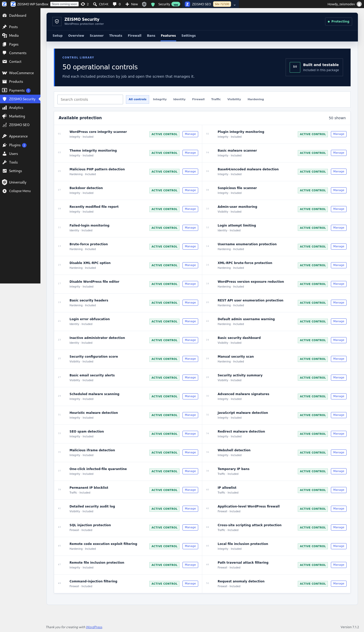Open Howdy, zeismodev account menu
Viewport: 364px width, 632px height.
(x=344, y=4)
